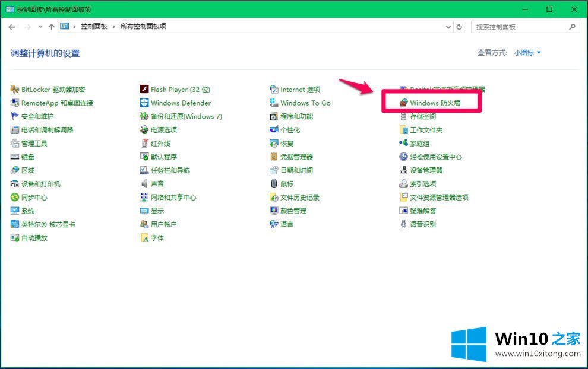This screenshot has width=588, height=369.
Task: Click the search magnifier icon
Action: (572, 27)
